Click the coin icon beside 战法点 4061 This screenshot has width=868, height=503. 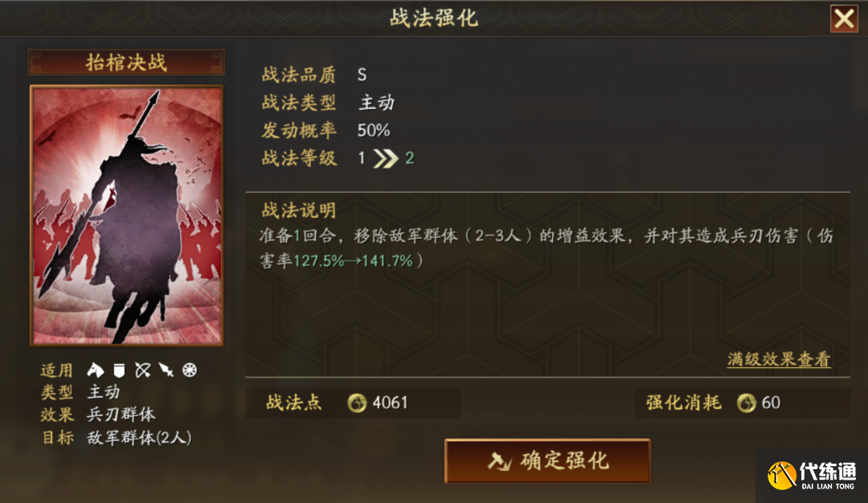coord(357,403)
